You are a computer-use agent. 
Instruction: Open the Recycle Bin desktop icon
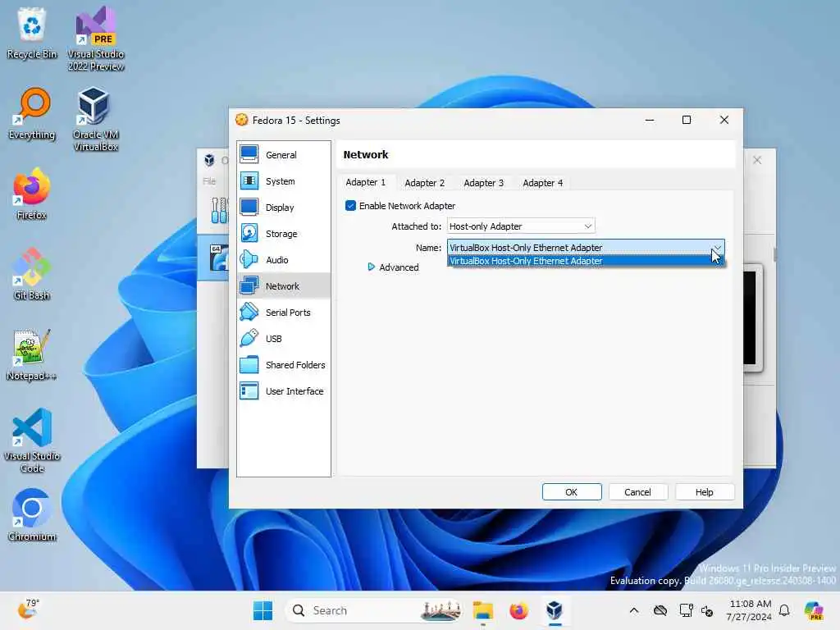click(x=32, y=33)
